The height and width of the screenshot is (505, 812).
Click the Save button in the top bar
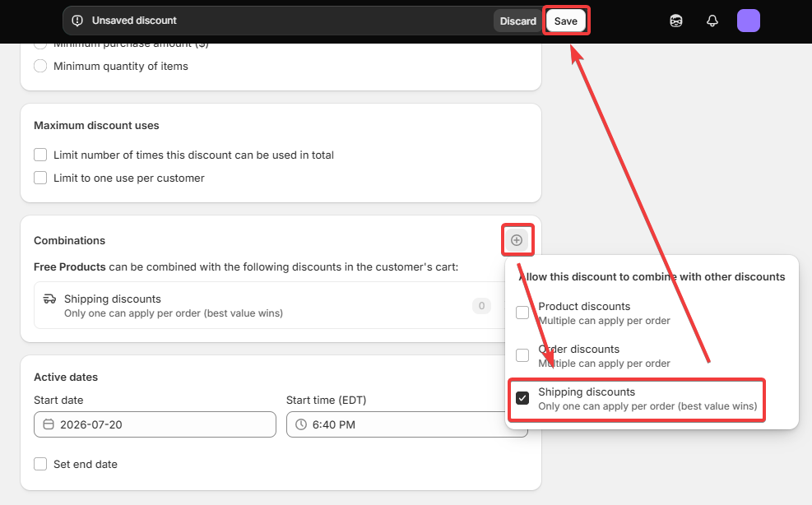[565, 21]
